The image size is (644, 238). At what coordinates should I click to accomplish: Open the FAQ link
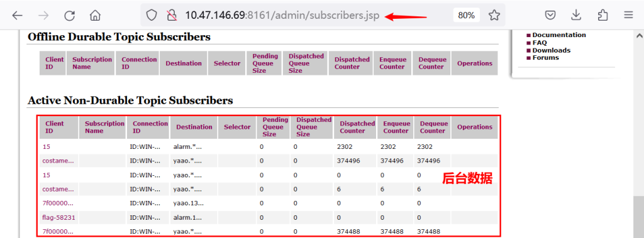pyautogui.click(x=540, y=43)
